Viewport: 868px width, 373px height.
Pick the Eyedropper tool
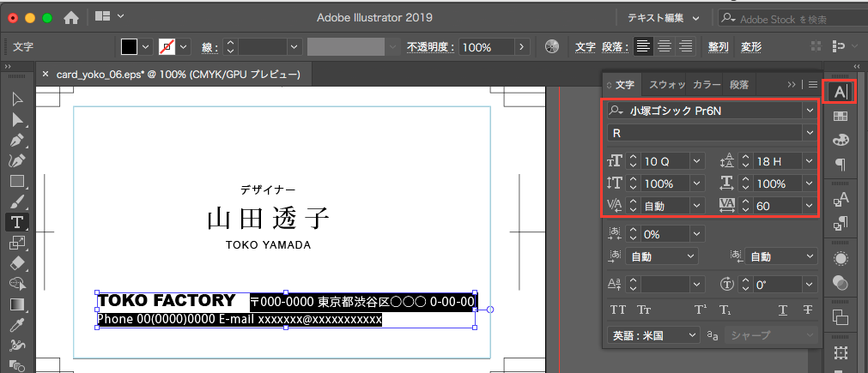pyautogui.click(x=16, y=325)
